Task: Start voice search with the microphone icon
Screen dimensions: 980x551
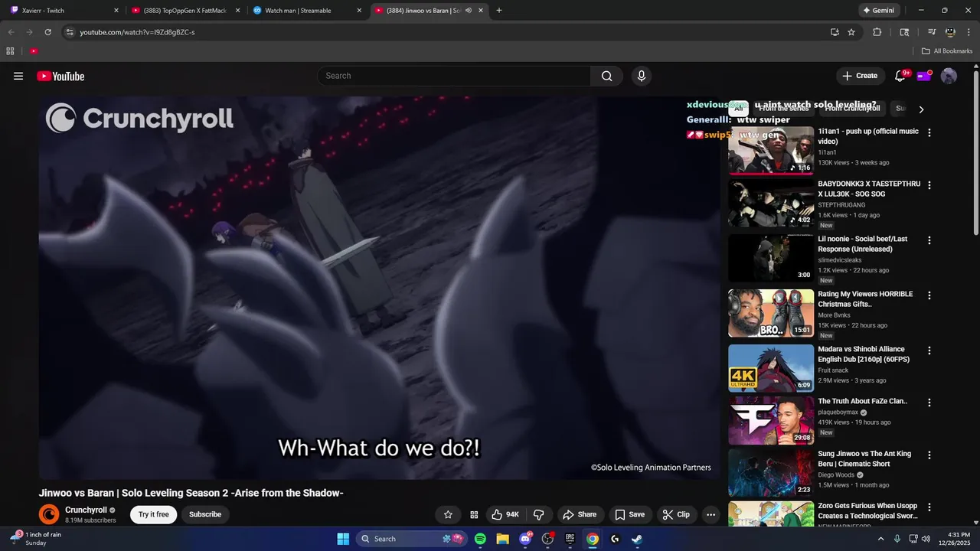Action: [642, 76]
